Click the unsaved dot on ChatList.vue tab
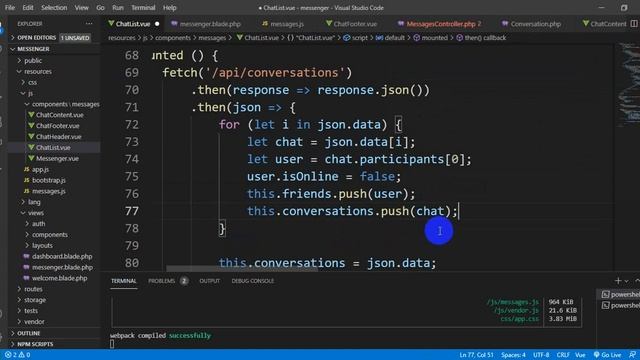640x360 pixels. [157, 24]
